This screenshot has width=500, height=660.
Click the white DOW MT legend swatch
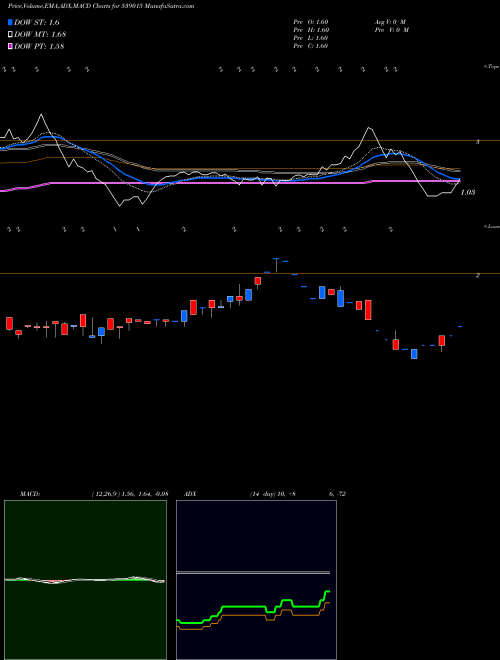point(10,35)
